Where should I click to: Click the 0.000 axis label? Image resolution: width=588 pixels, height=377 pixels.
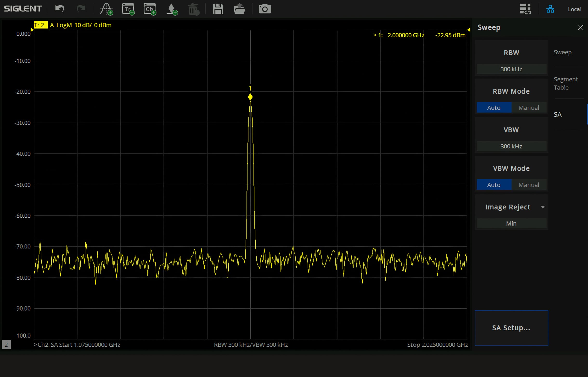(x=23, y=34)
